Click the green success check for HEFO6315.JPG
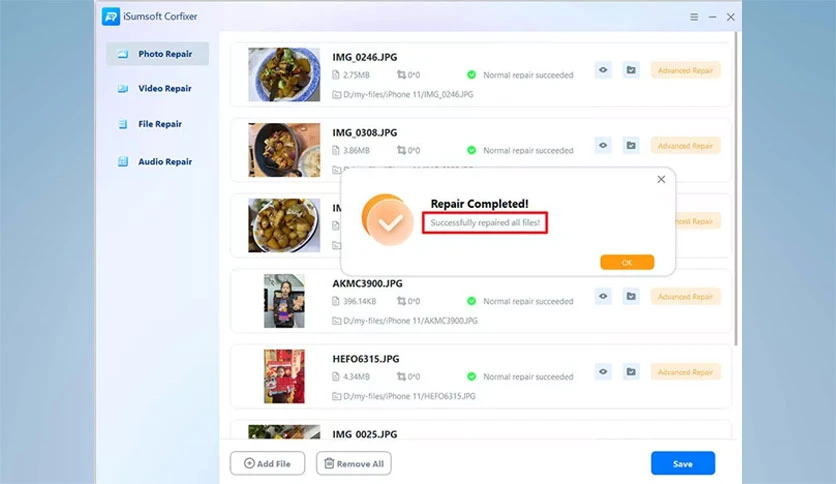This screenshot has width=836, height=484. coord(471,376)
